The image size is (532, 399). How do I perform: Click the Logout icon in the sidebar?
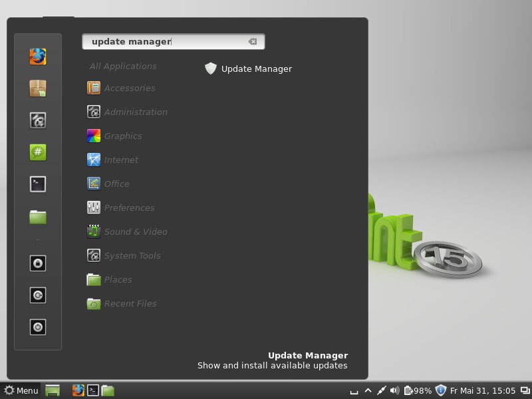point(38,295)
